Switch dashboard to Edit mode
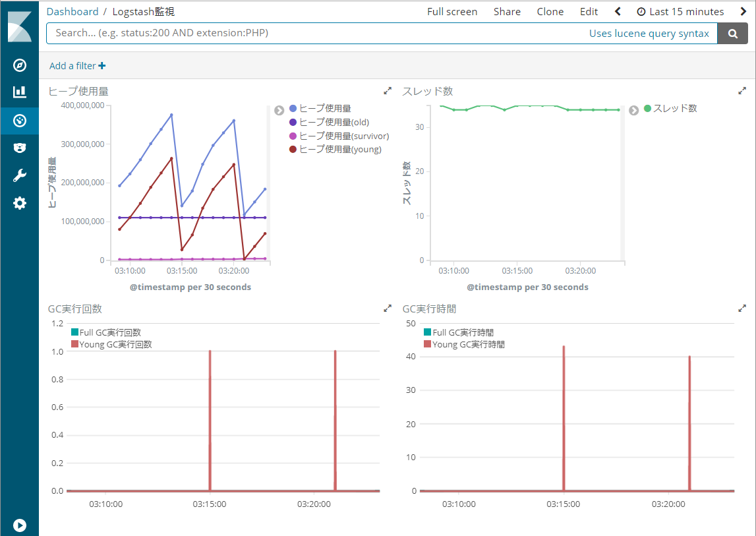Viewport: 756px width, 536px height. coord(589,12)
